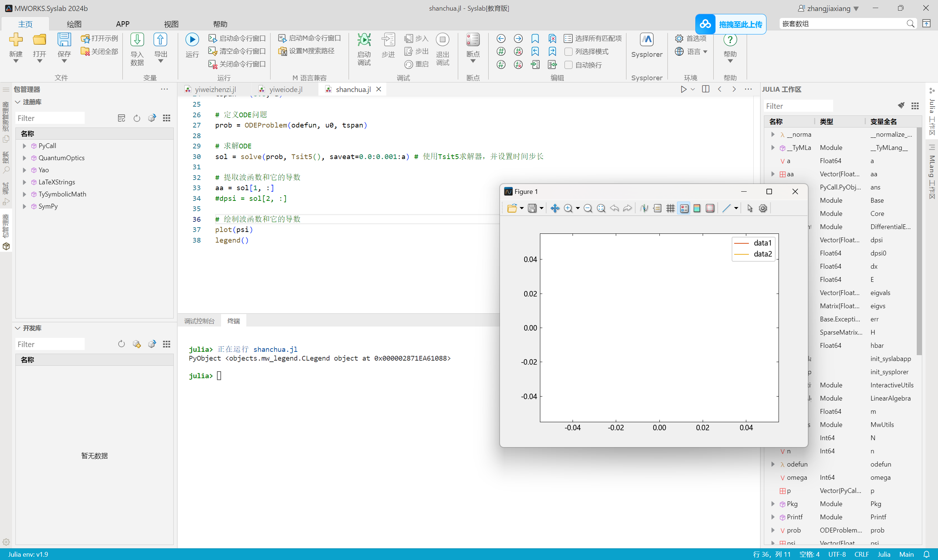Image resolution: width=938 pixels, height=560 pixels.
Task: Click the 启动调试 (start debugging) bug icon
Action: [364, 40]
